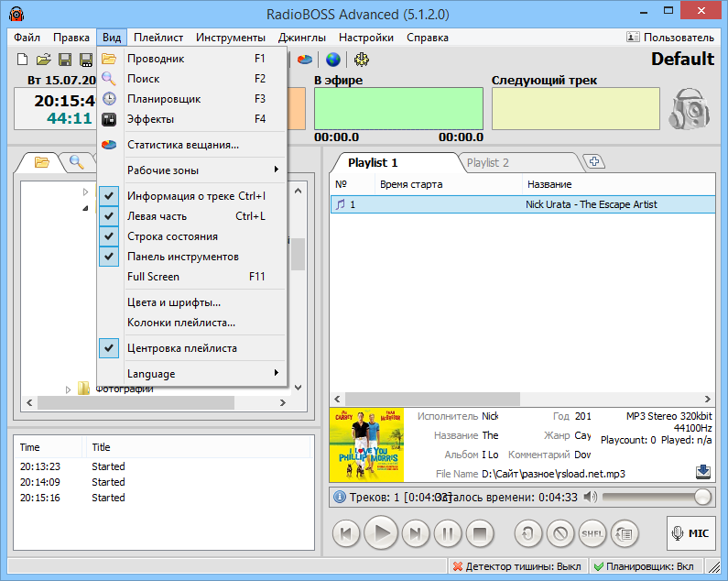Screen dimensions: 728x581
Task: Click the album cover thumbnail
Action: pos(367,444)
